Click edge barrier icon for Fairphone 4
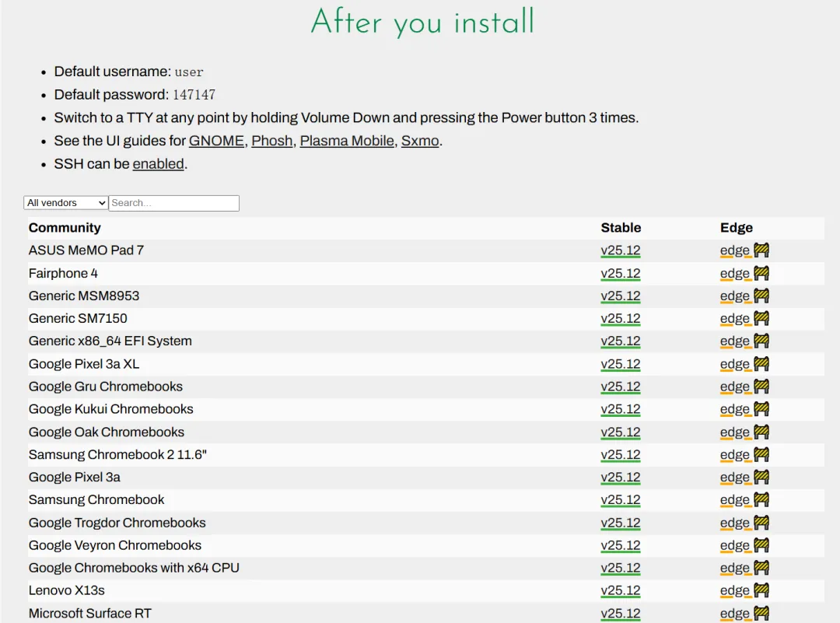The image size is (840, 623). pos(761,273)
